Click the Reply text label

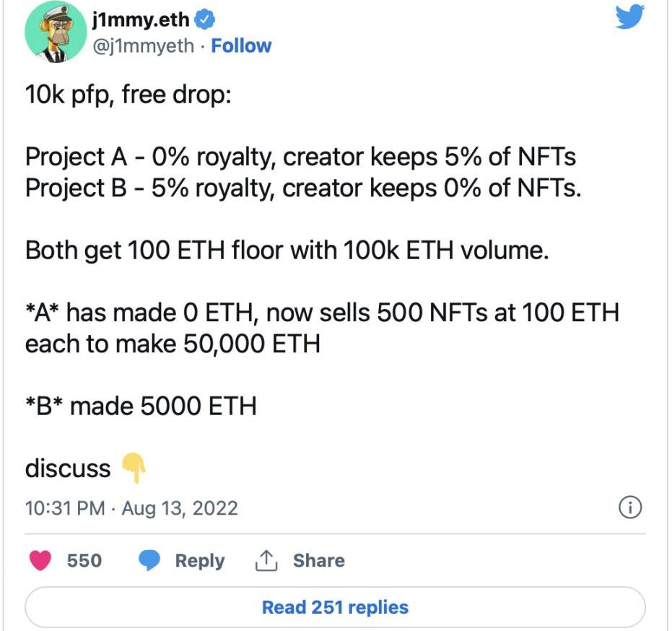(x=199, y=561)
